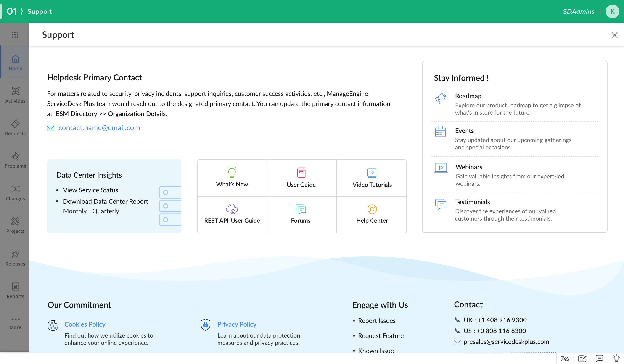Click Webinars play screen icon

click(441, 168)
